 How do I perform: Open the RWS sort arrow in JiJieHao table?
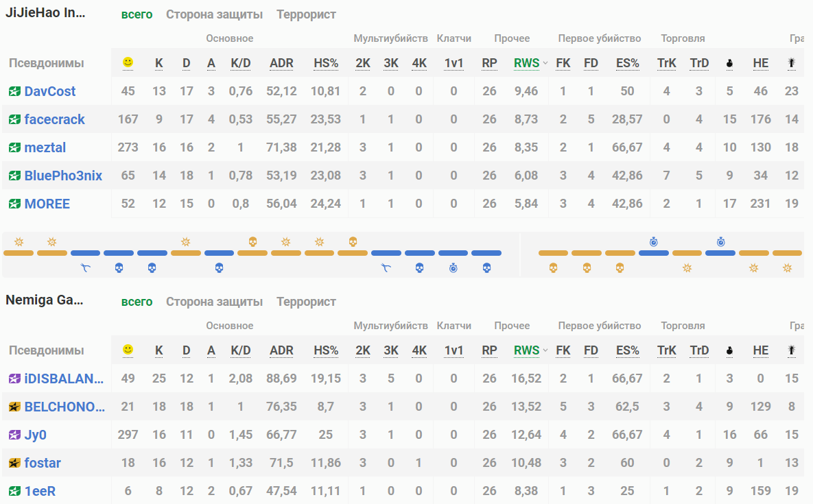point(545,63)
